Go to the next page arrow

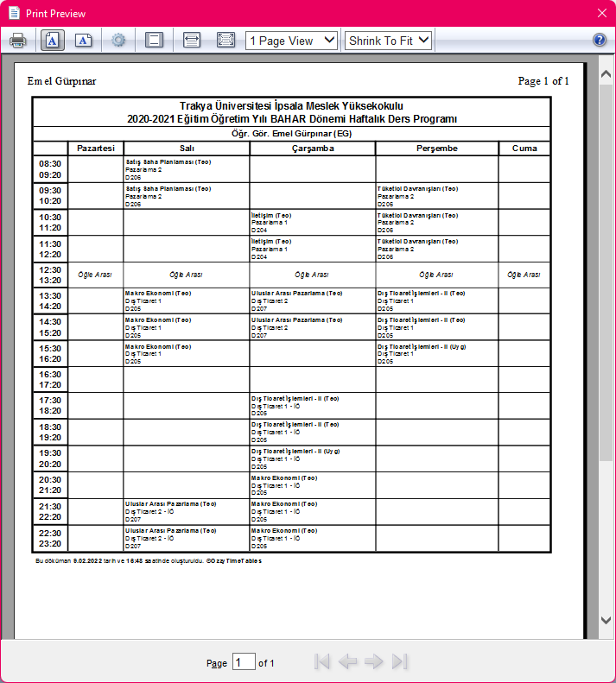pyautogui.click(x=373, y=662)
